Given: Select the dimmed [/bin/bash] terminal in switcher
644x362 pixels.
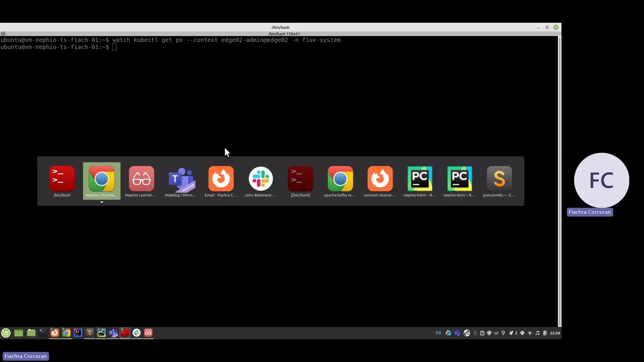Looking at the screenshot, I should click(x=300, y=181).
